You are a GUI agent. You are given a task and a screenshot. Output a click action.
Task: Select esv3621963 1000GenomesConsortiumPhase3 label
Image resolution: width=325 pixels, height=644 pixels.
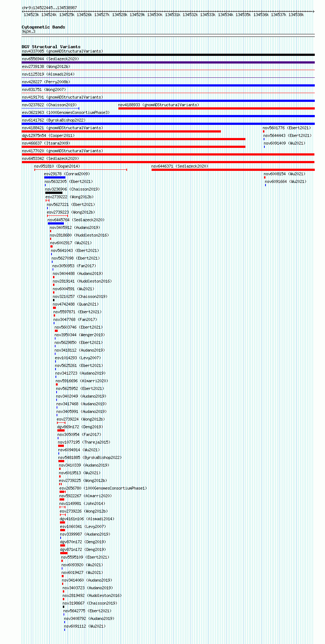tap(66, 113)
